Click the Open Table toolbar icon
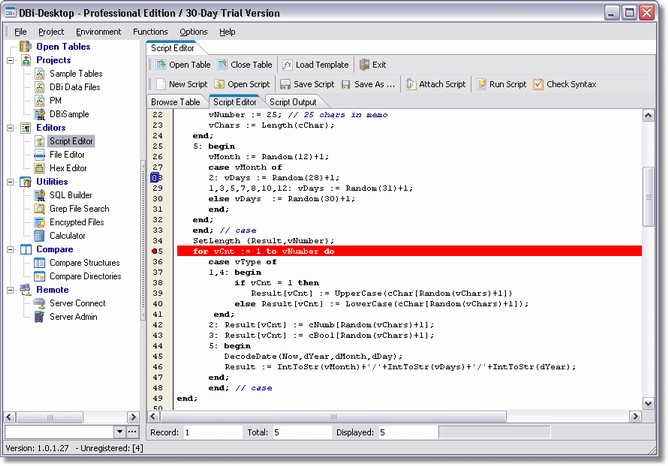This screenshot has height=466, width=668. pos(161,65)
